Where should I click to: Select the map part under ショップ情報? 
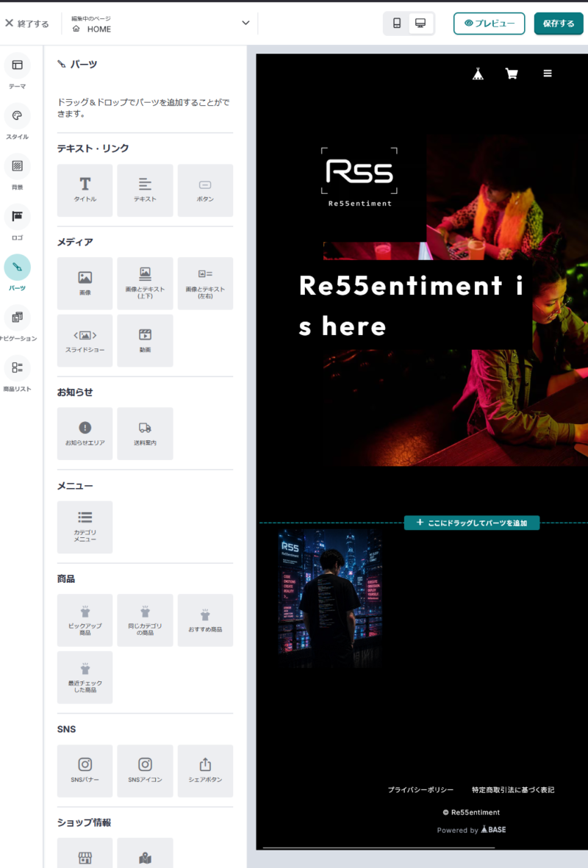pyautogui.click(x=145, y=853)
